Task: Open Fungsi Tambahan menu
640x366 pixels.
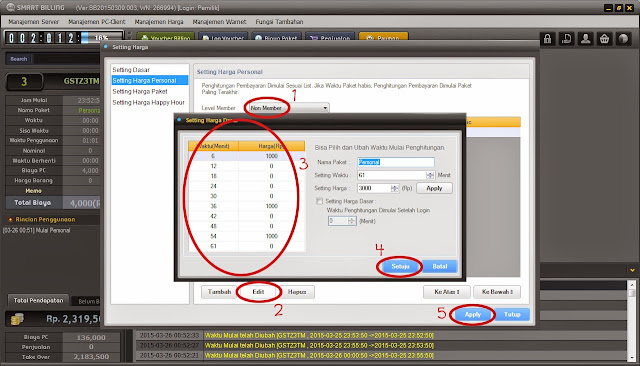Action: [x=279, y=22]
